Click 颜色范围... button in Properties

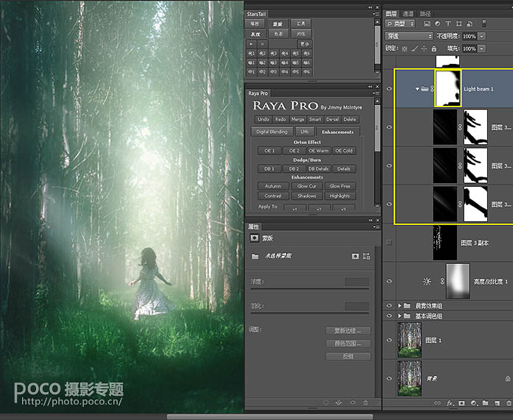(x=348, y=344)
